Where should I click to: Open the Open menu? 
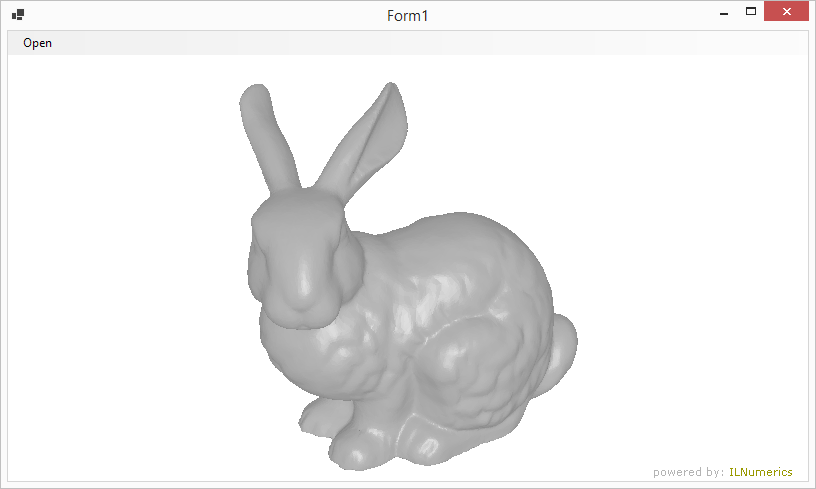[37, 43]
